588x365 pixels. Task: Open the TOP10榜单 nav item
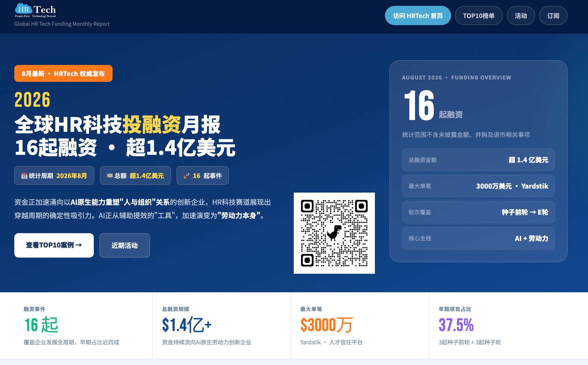pos(479,16)
